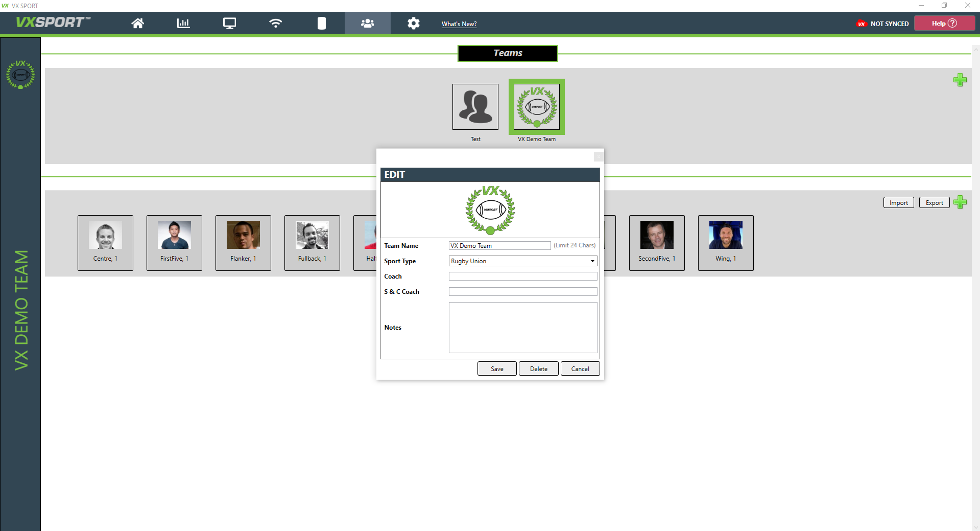Click the Import button
This screenshot has height=531, width=980.
click(898, 202)
